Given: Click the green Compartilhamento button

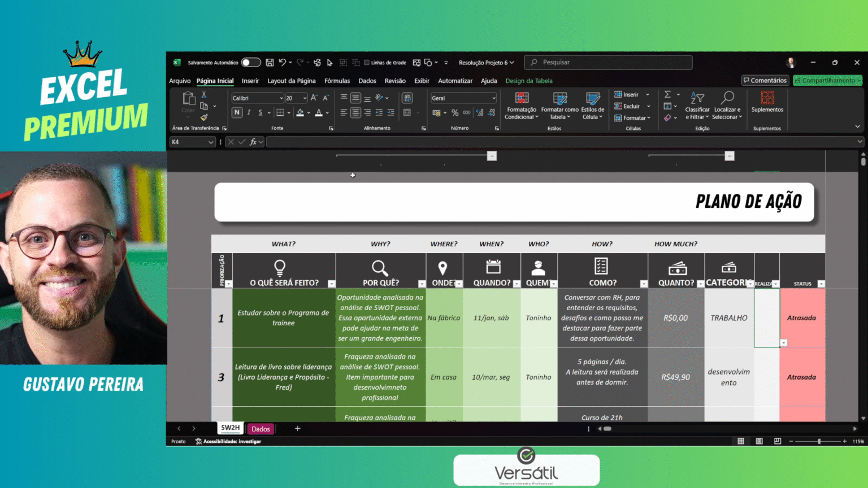Looking at the screenshot, I should click(x=827, y=80).
